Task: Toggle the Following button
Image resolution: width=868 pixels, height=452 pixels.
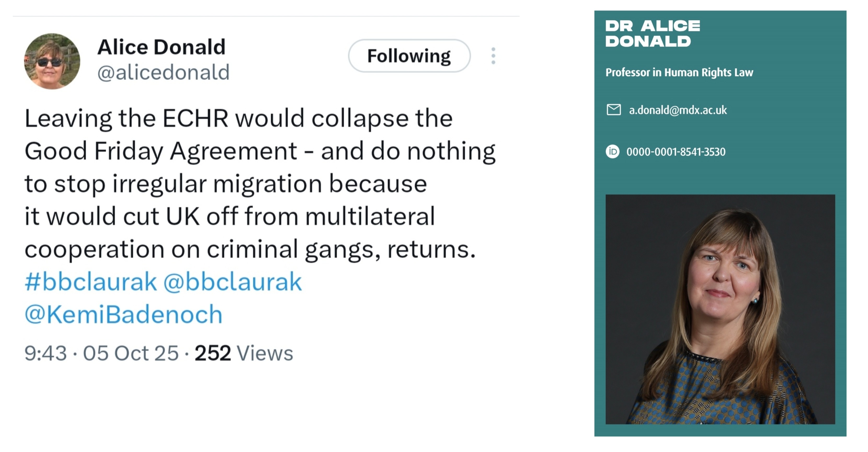Action: (409, 56)
